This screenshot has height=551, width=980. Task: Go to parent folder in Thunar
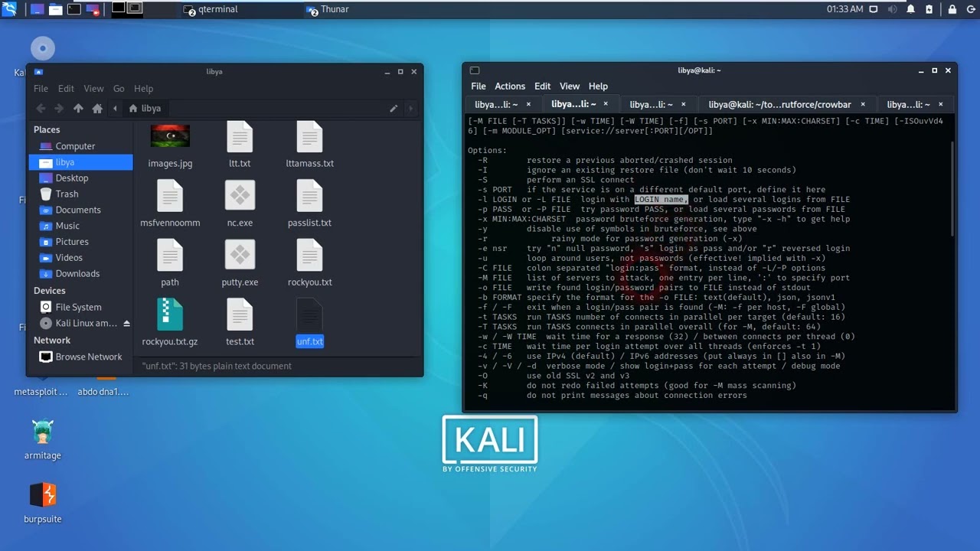[x=78, y=109]
